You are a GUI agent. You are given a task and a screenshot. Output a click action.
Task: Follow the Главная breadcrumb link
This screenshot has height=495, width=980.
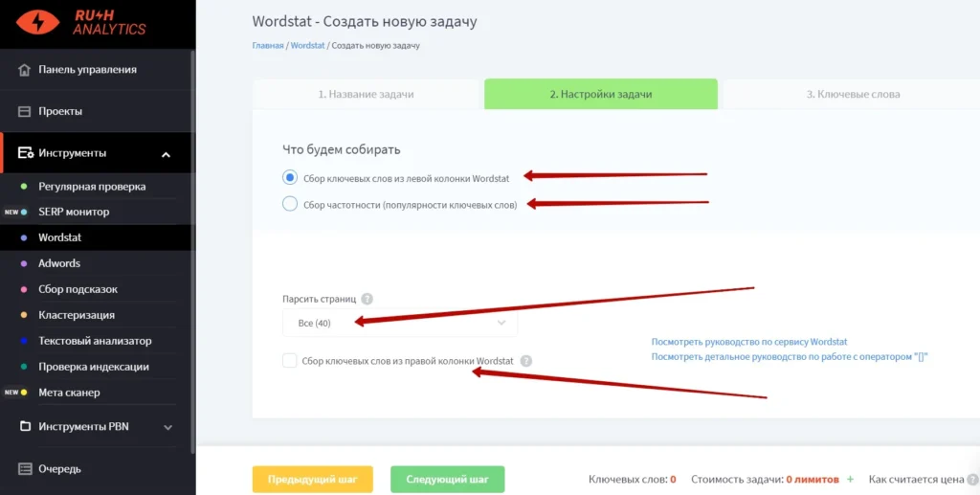(x=268, y=46)
